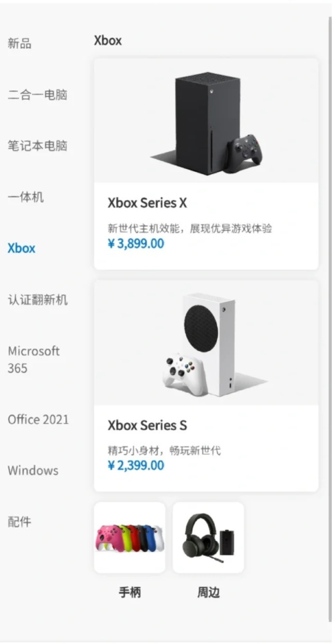Select 二合一电脑 in the sidebar
The height and width of the screenshot is (644, 332).
38,95
